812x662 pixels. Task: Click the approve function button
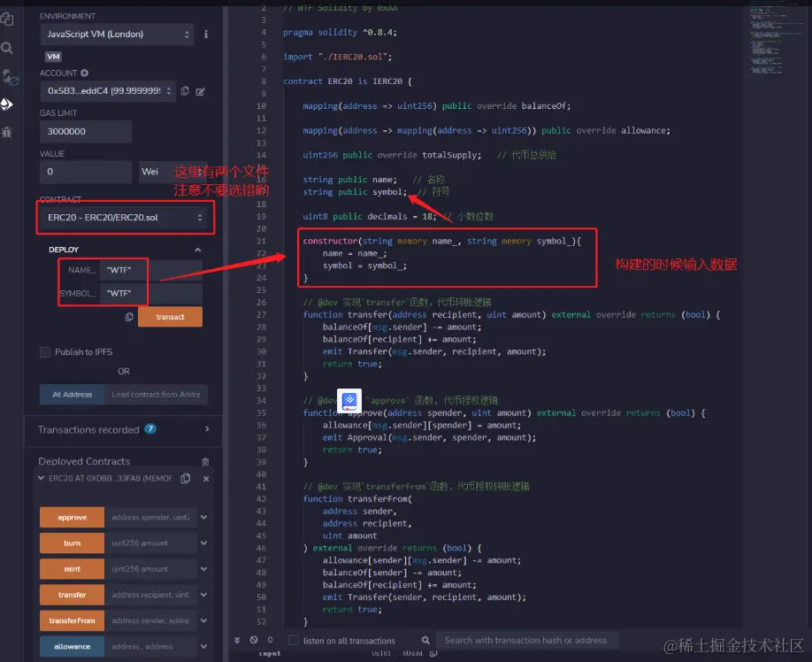click(x=72, y=518)
